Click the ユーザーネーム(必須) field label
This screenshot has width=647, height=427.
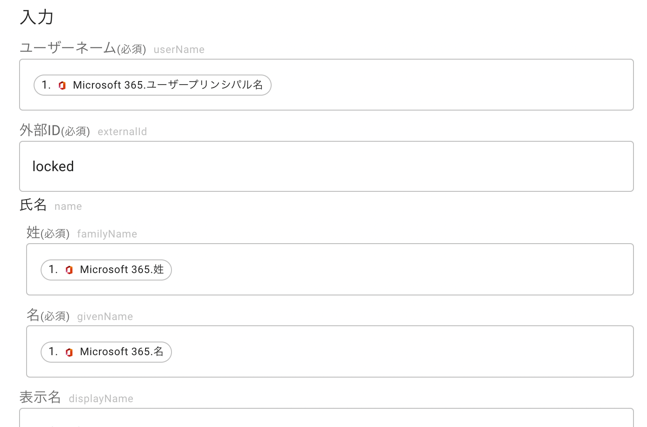point(83,48)
